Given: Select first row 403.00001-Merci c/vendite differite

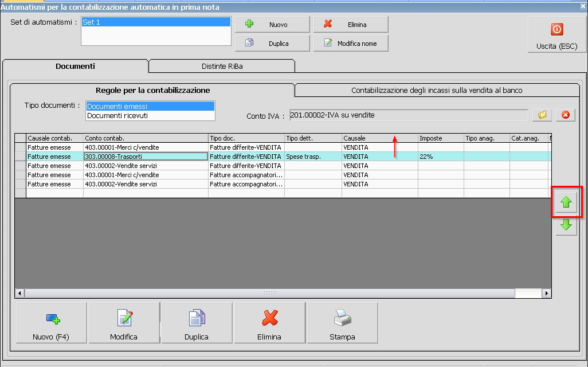Looking at the screenshot, I should point(146,147).
